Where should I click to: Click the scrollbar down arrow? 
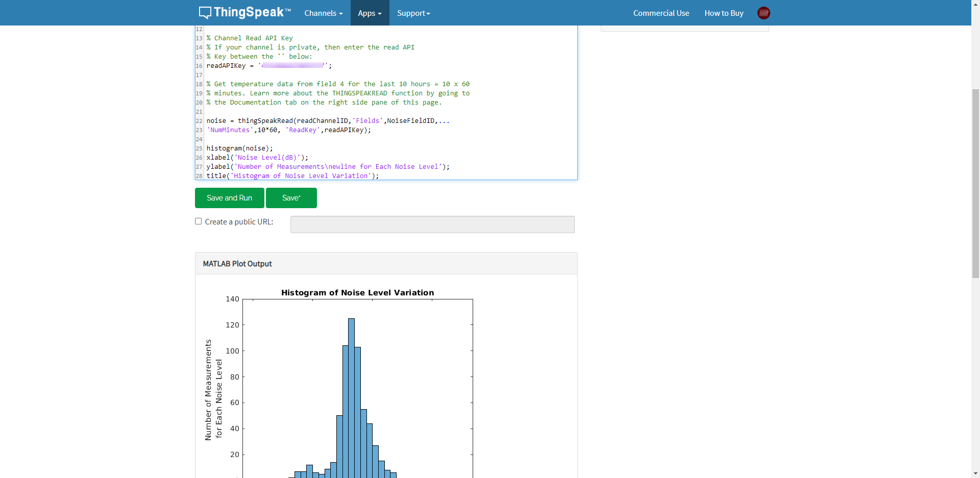click(975, 473)
